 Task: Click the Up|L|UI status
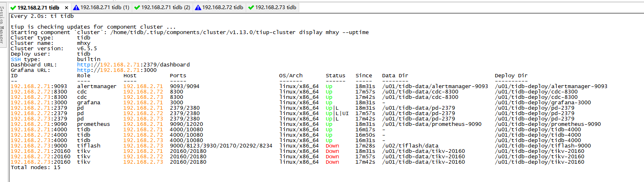pyautogui.click(x=337, y=113)
